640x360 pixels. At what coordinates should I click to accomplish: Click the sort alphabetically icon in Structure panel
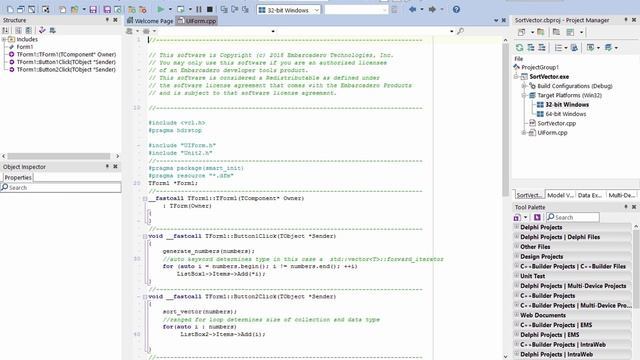5,30
